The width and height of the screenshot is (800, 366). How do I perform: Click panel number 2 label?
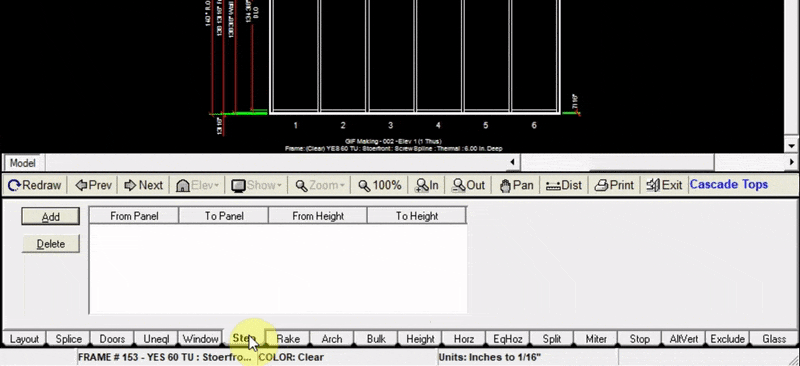pos(343,125)
